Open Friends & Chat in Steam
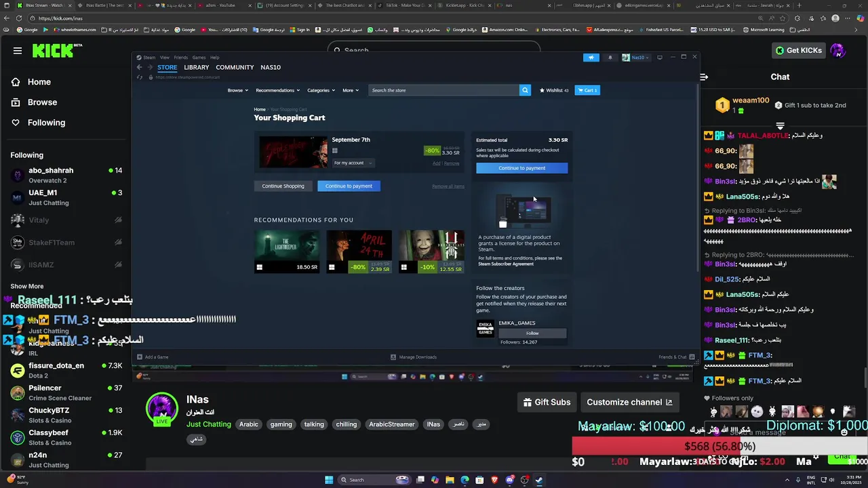 click(676, 357)
